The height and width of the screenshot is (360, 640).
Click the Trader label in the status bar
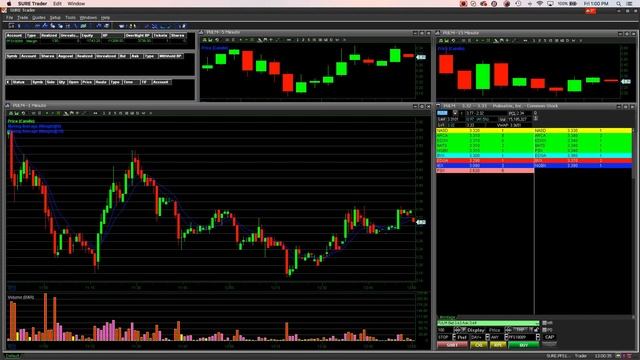(581, 356)
